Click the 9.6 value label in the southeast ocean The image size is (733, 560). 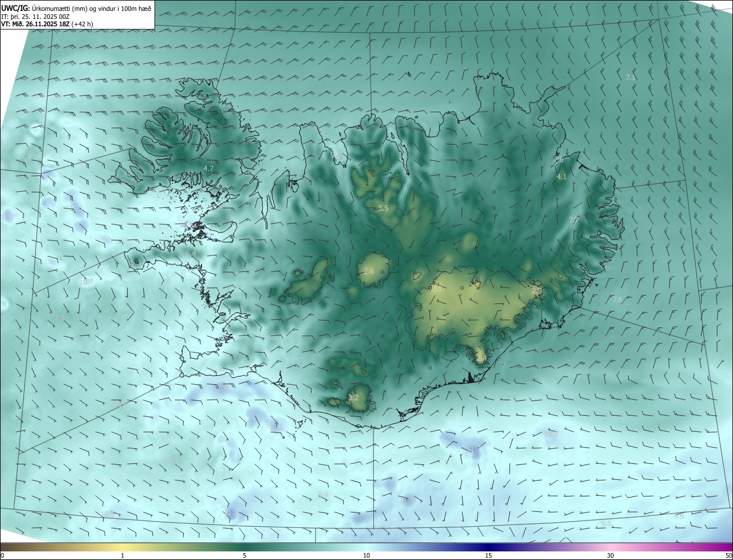click(x=606, y=524)
